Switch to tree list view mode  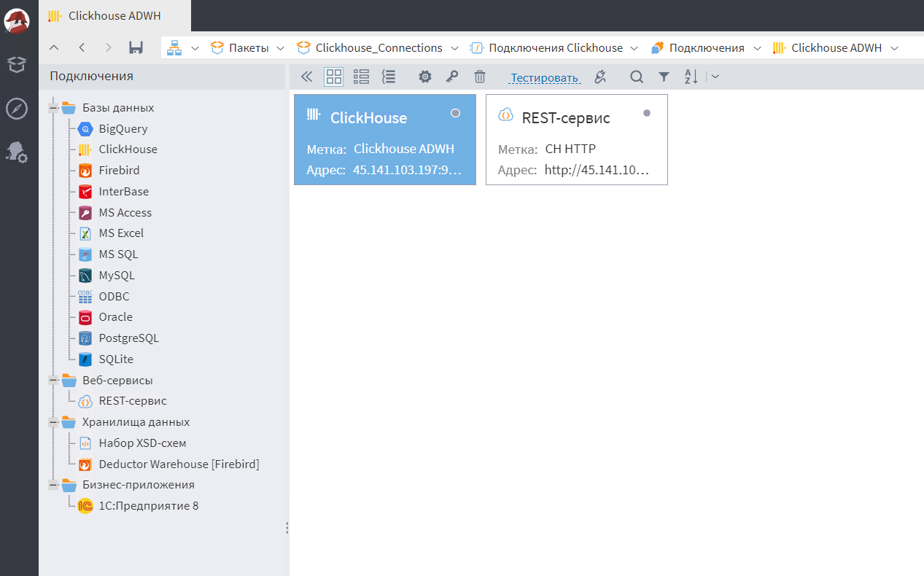tap(389, 77)
